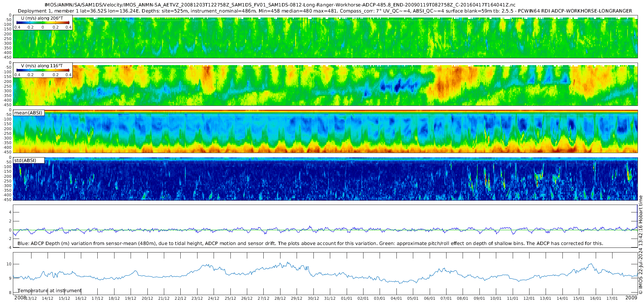
Task: Click the '13/12' date tick label
Action: (31, 299)
